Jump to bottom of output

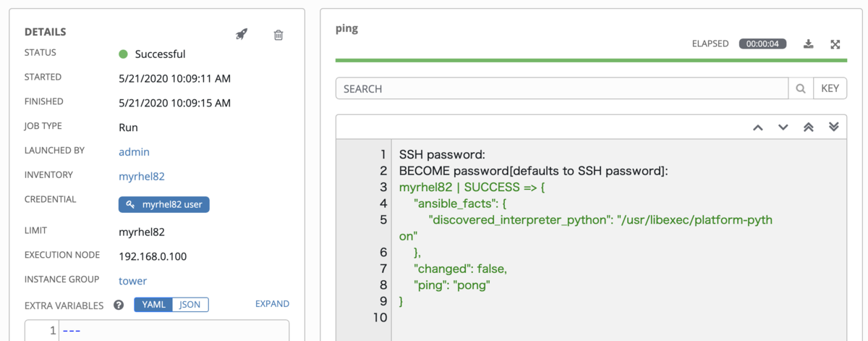[x=834, y=127]
